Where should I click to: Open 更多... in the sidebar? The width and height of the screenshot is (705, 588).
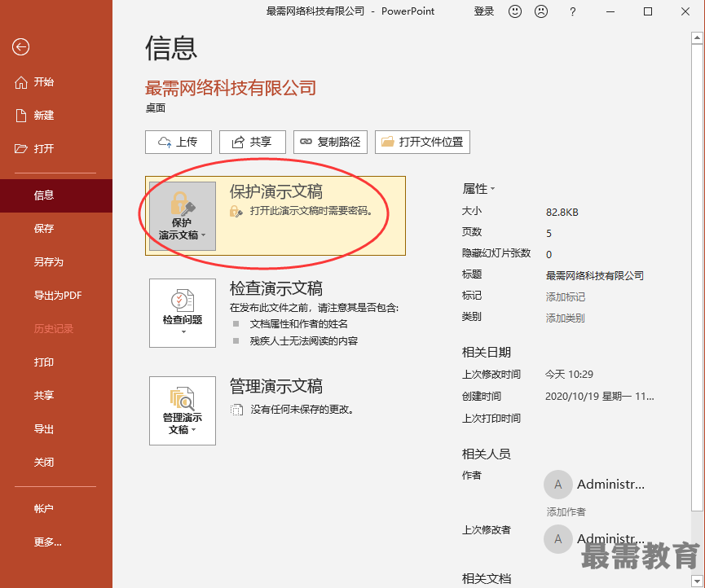[56, 542]
